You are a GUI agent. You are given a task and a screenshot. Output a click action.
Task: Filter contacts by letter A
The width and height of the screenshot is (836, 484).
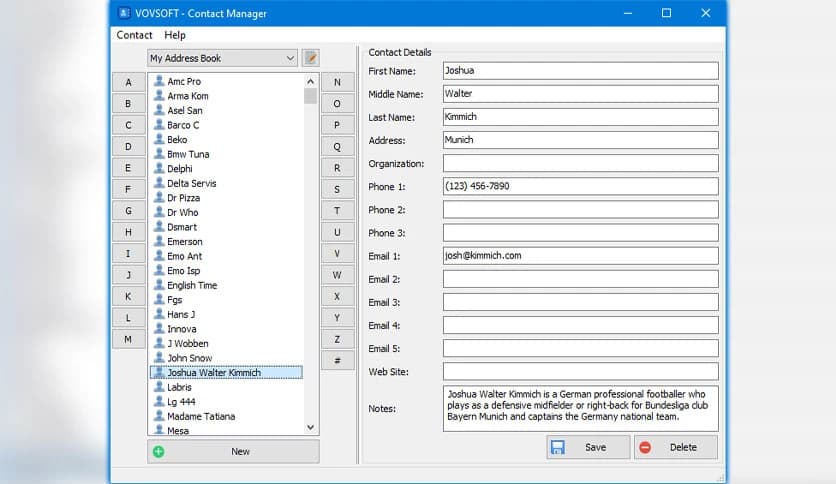point(128,82)
